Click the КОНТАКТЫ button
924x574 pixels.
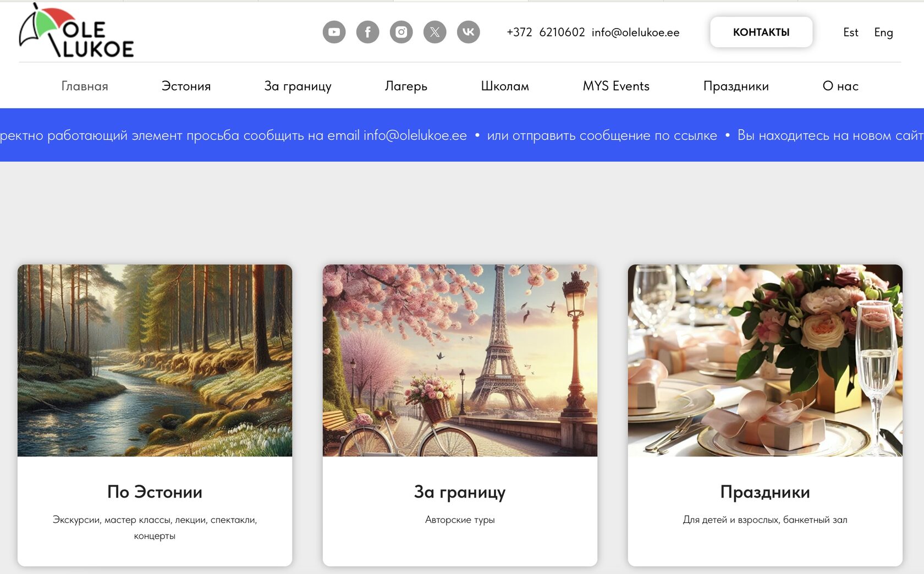761,32
